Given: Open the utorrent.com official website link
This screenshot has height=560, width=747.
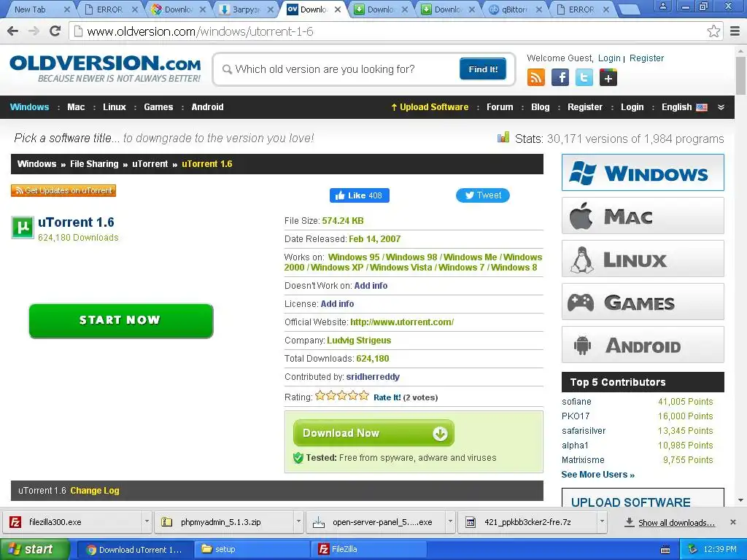Looking at the screenshot, I should pyautogui.click(x=402, y=322).
